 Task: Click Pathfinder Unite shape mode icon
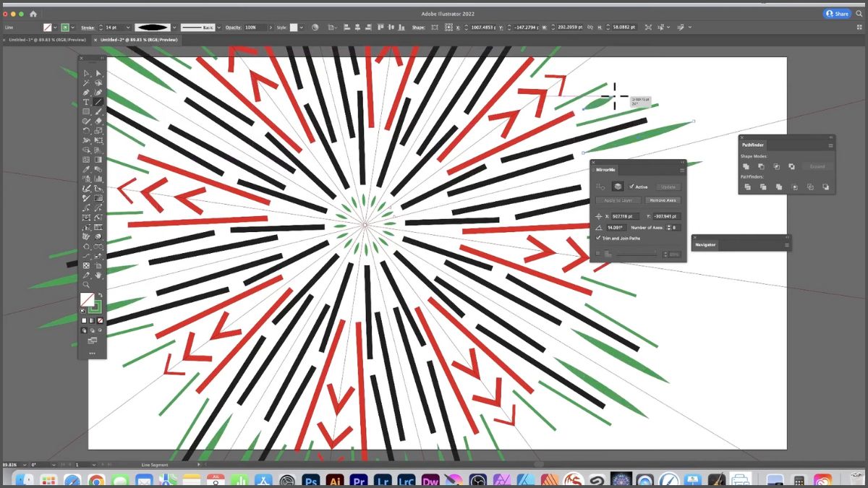point(746,166)
